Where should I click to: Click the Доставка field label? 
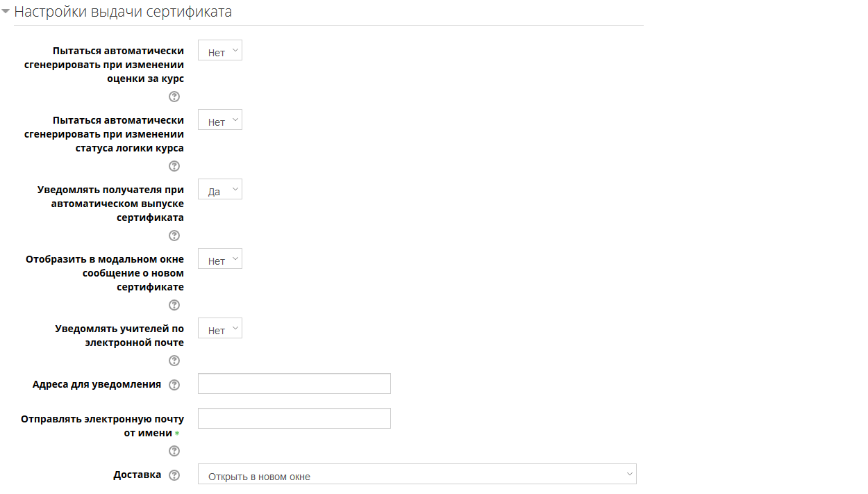pos(137,475)
